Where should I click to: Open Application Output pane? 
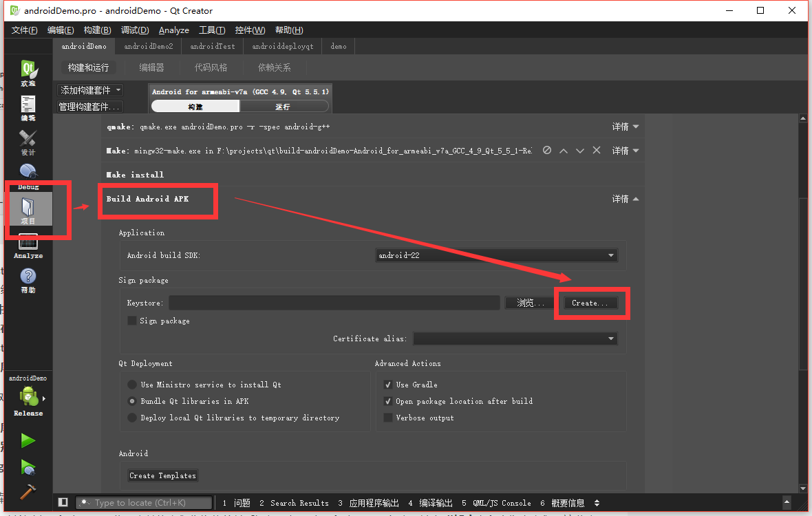click(x=368, y=502)
